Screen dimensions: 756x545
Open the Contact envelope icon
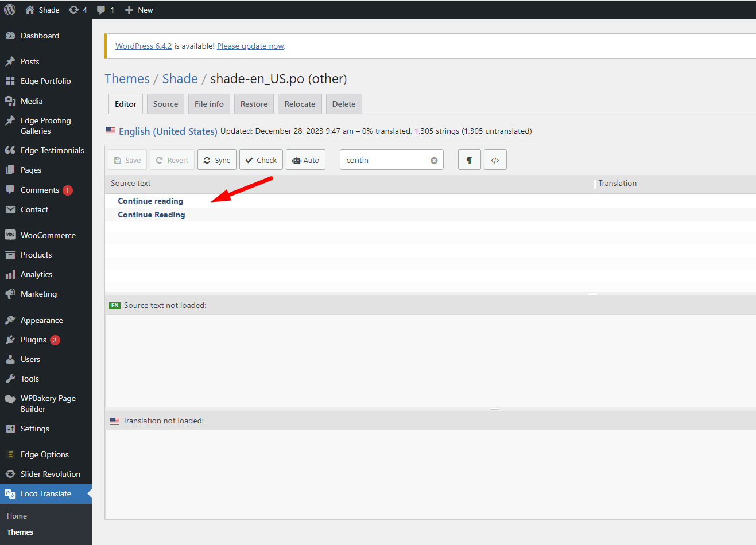[10, 209]
